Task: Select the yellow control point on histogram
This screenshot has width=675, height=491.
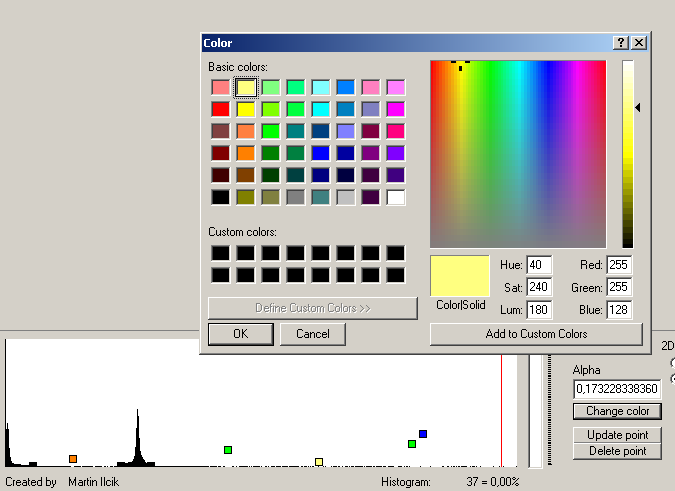Action: tap(319, 461)
